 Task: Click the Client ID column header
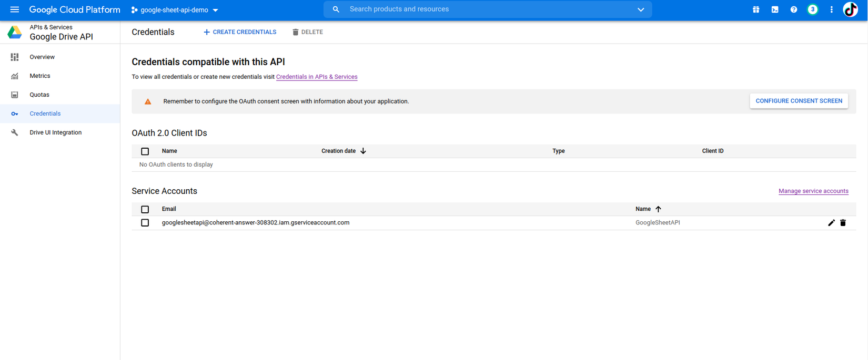pos(713,151)
